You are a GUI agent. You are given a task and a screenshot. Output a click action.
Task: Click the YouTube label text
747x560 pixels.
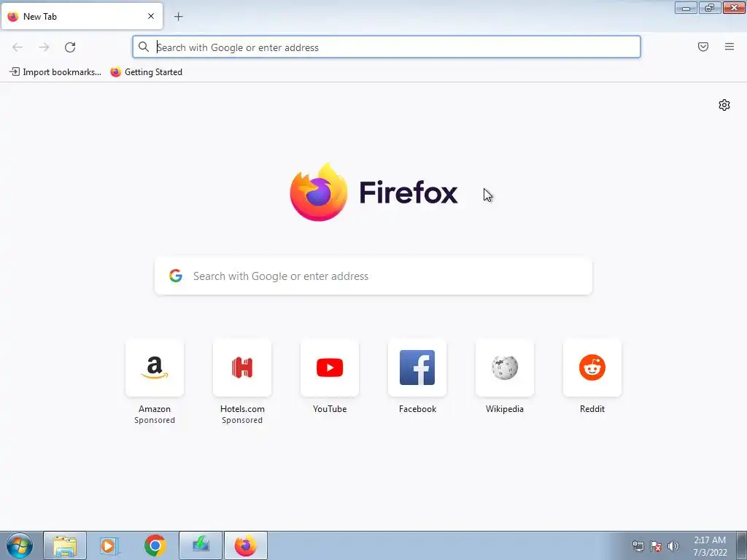click(x=330, y=409)
